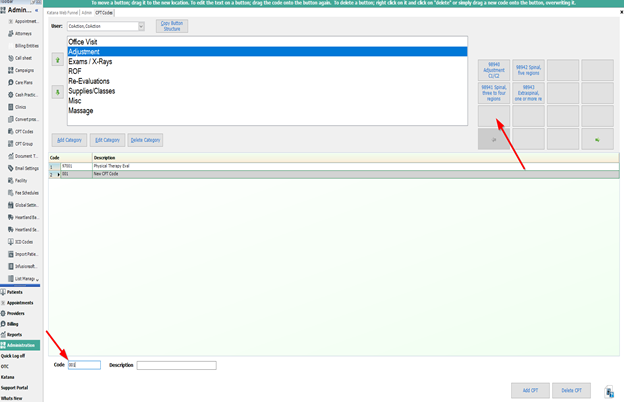Open Heartland Se... admin item
The width and height of the screenshot is (624, 402).
pos(23,230)
